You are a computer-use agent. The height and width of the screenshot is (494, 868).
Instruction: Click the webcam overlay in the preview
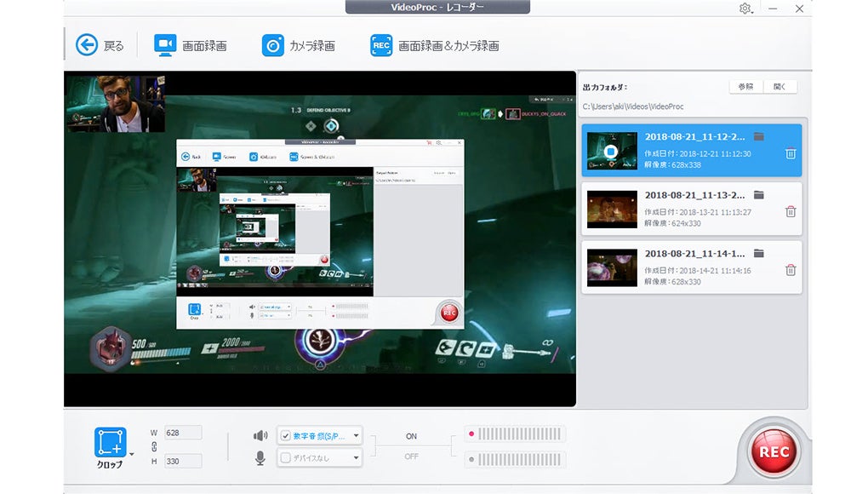click(115, 104)
